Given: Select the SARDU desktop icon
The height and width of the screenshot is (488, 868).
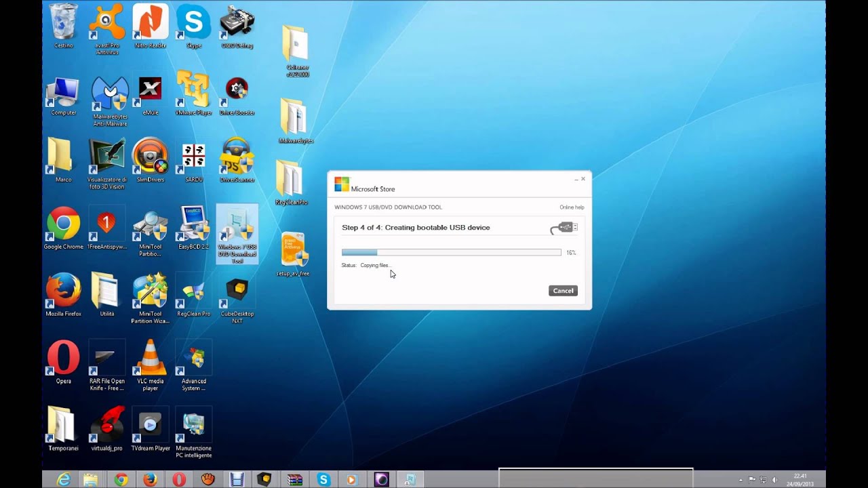Looking at the screenshot, I should tap(193, 162).
